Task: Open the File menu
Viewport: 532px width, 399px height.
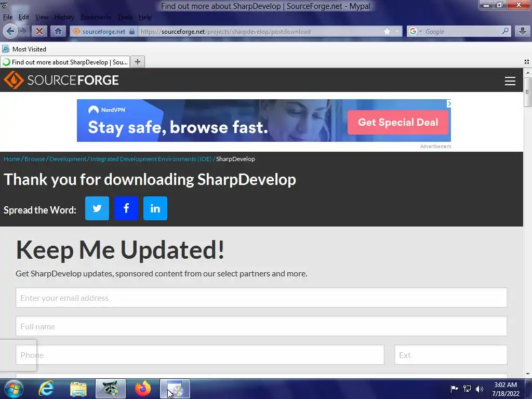Action: tap(7, 17)
